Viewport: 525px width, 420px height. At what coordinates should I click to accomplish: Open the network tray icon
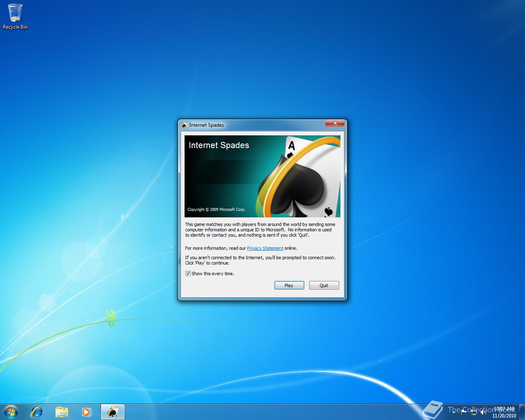(x=474, y=412)
